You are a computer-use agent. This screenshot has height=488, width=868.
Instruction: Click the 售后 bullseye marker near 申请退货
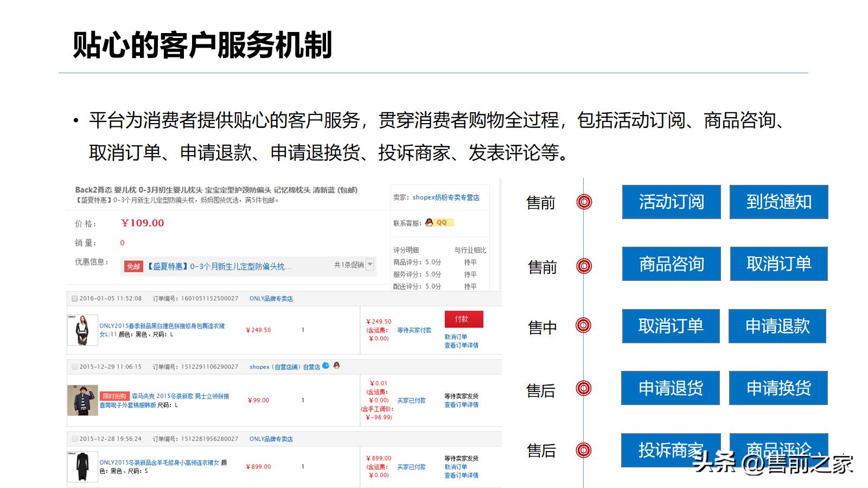583,388
